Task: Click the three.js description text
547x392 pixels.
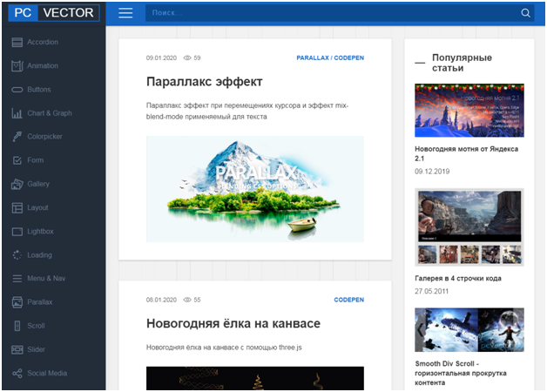Action: (x=224, y=348)
